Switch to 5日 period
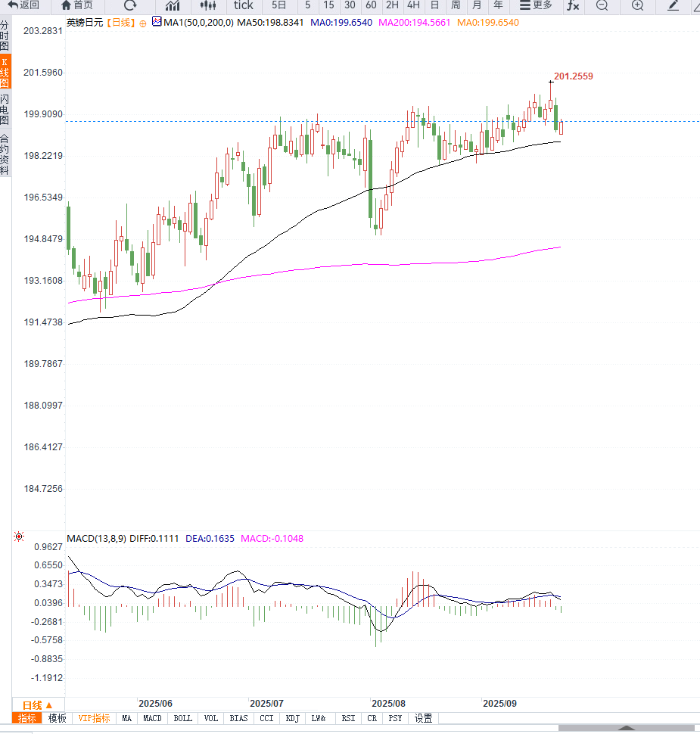The width and height of the screenshot is (700, 734). tap(279, 5)
